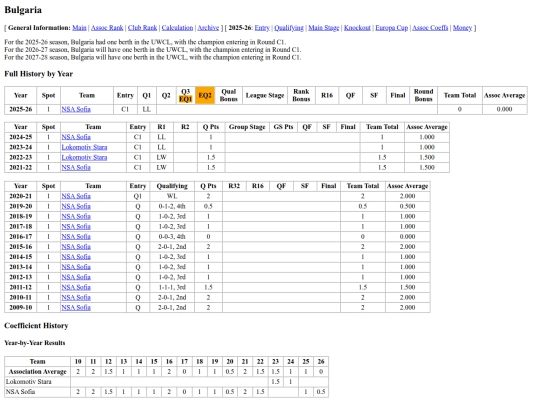
Task: Click the WL qualifying result cell
Action: (172, 196)
